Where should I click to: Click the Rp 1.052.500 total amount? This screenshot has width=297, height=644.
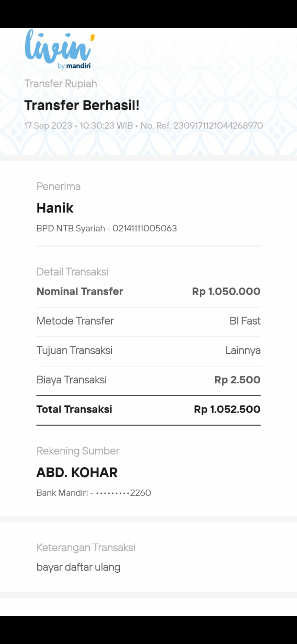pyautogui.click(x=227, y=409)
